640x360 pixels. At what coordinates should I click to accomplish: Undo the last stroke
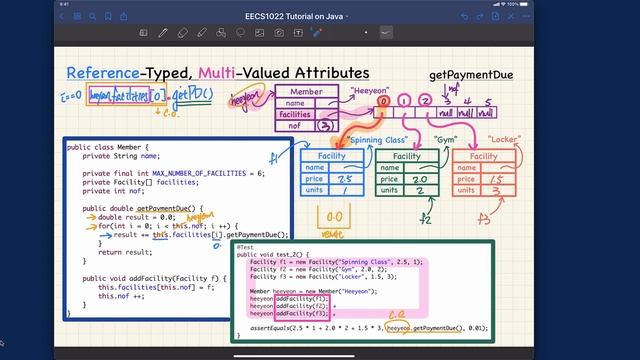(464, 16)
